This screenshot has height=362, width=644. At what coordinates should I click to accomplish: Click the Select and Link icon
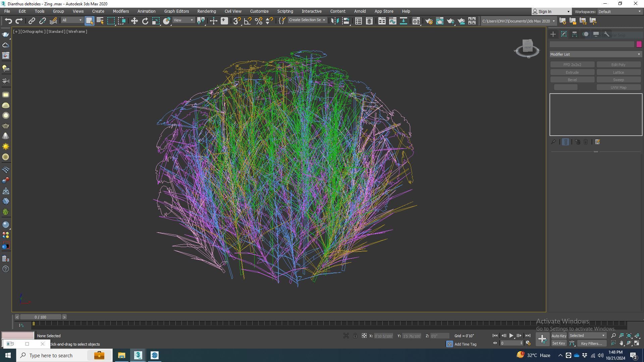32,21
